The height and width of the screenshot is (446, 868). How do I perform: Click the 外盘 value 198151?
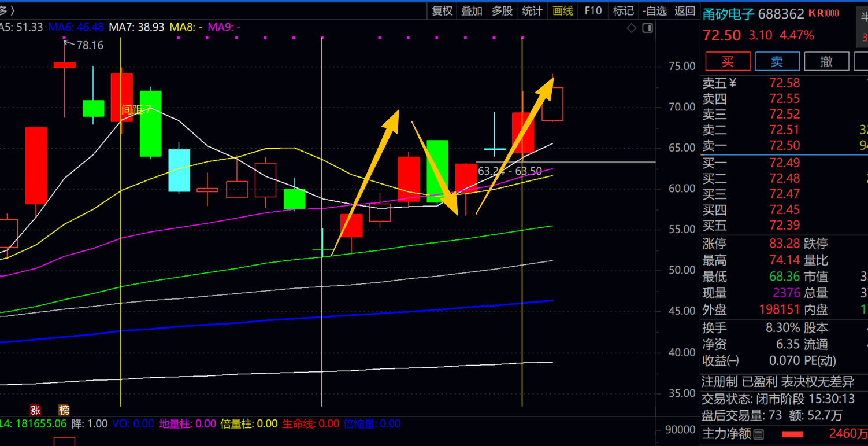(780, 309)
